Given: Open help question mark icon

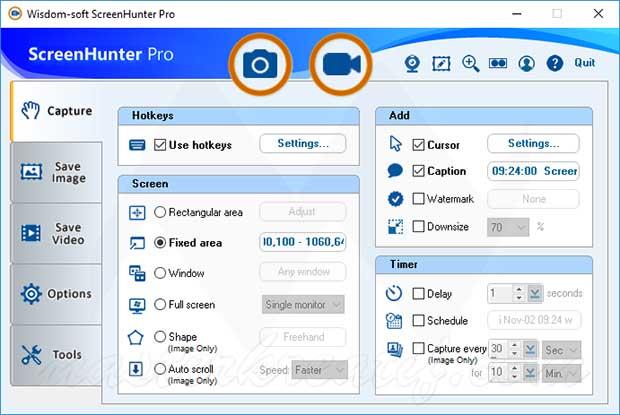Looking at the screenshot, I should point(555,63).
